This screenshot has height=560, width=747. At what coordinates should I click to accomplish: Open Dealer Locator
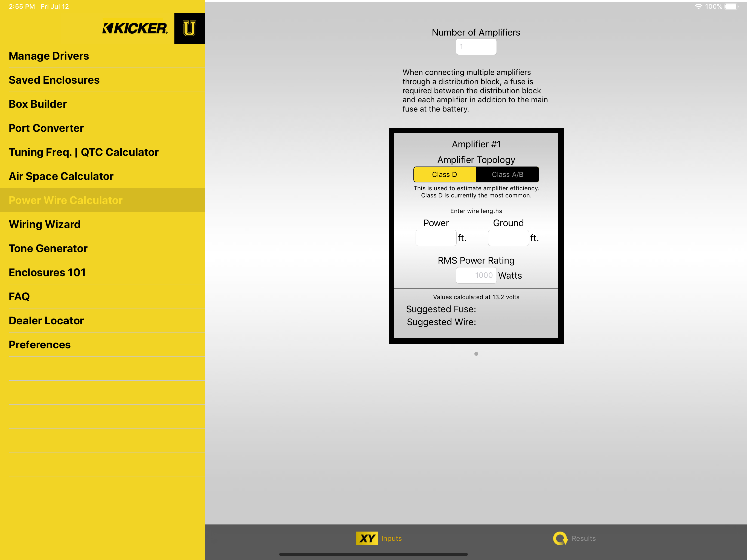[x=103, y=320]
